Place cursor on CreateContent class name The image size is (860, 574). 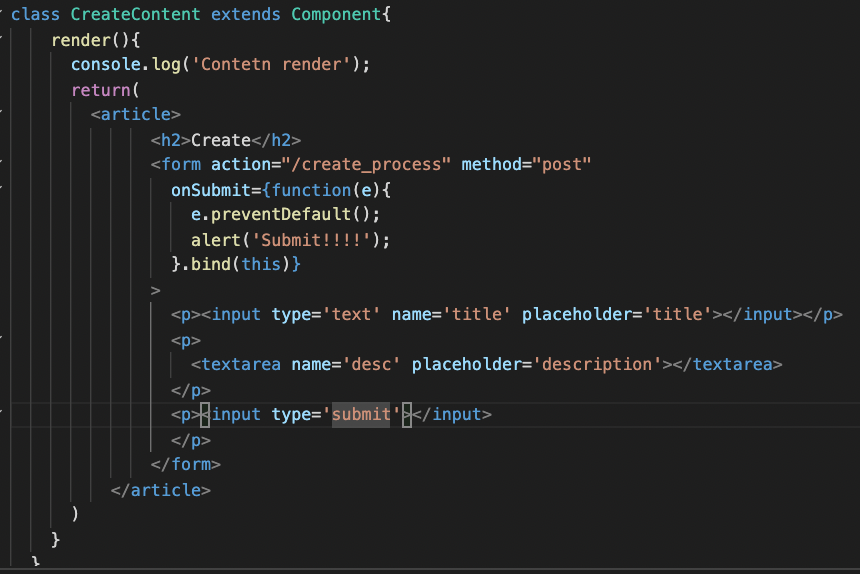pos(135,14)
